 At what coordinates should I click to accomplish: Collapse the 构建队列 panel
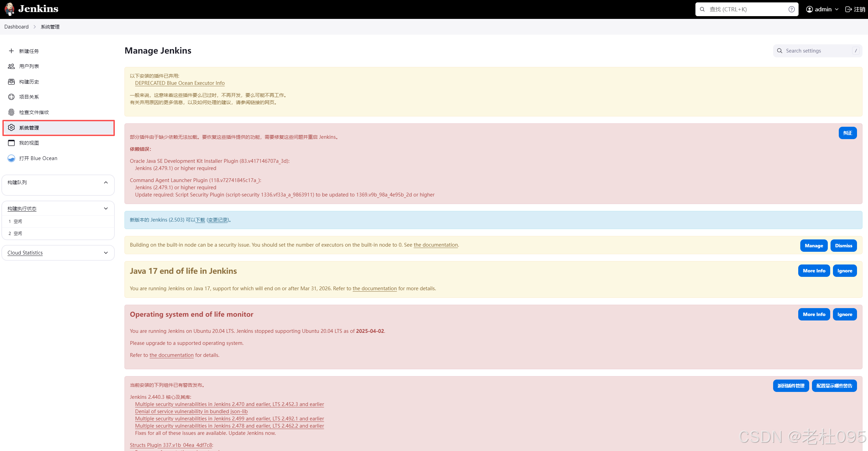(106, 182)
